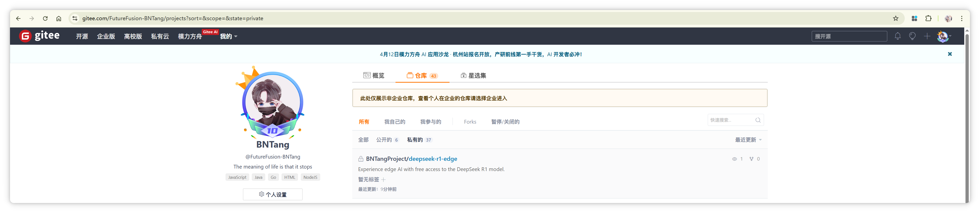The image size is (980, 213).
Task: Open the notifications bell icon
Action: (897, 36)
